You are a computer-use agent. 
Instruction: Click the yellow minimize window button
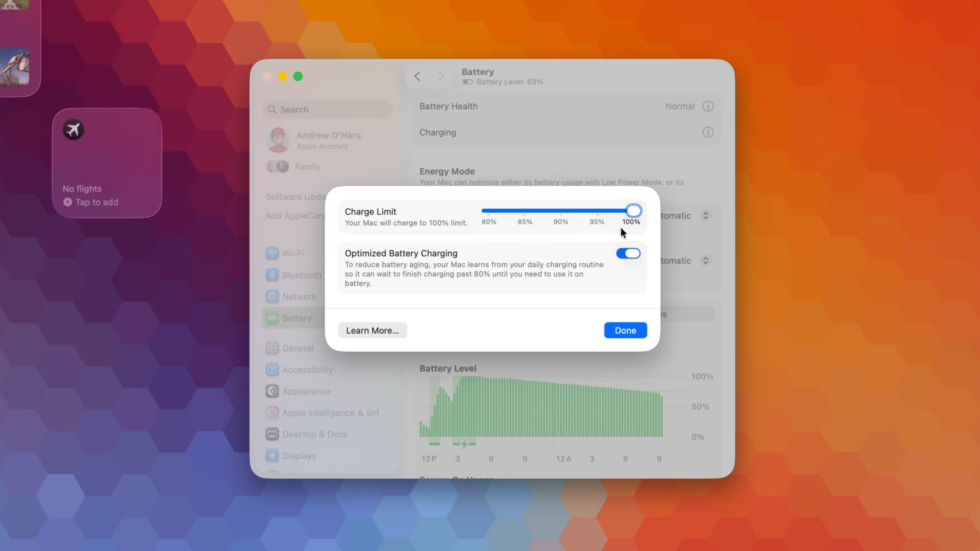(282, 77)
